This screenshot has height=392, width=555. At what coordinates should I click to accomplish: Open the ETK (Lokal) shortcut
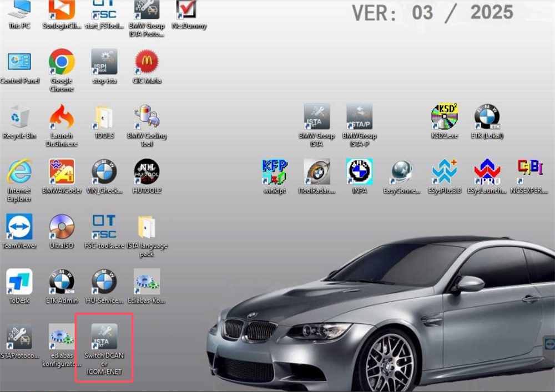(x=487, y=116)
